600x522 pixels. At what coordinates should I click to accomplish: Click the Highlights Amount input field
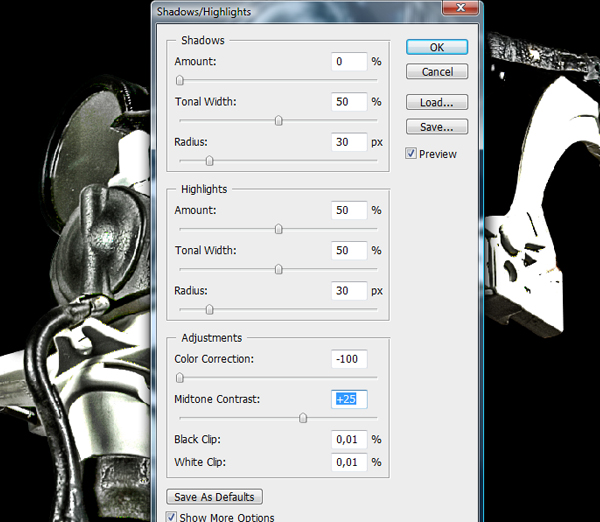coord(349,210)
